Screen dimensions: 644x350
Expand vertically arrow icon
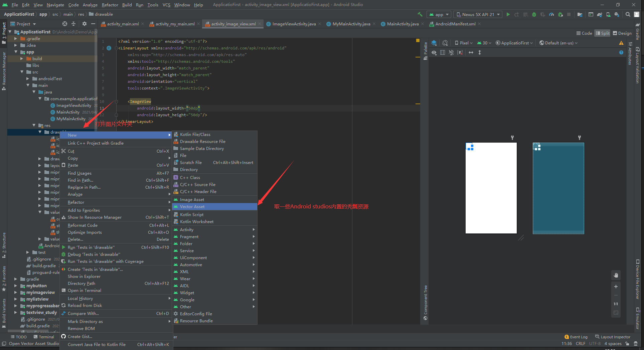click(480, 52)
